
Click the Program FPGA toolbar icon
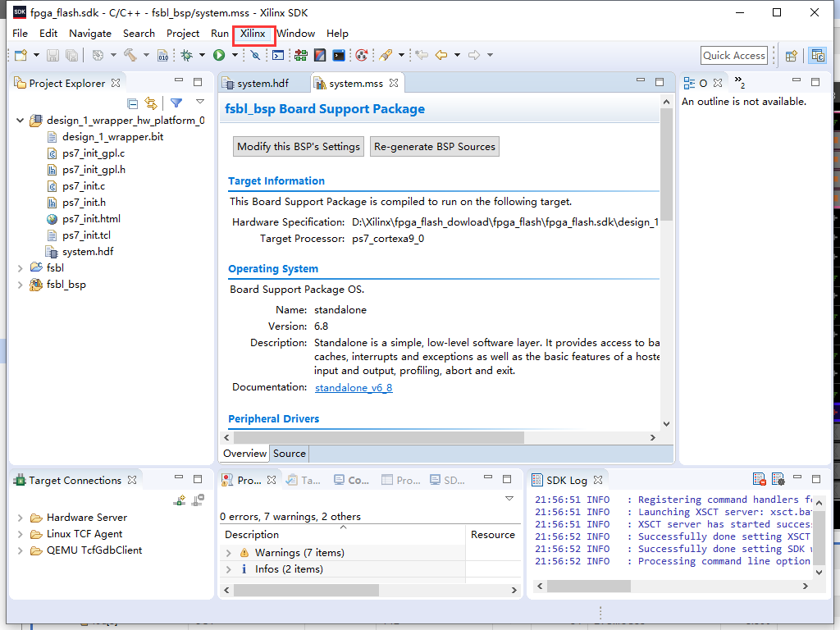[301, 55]
